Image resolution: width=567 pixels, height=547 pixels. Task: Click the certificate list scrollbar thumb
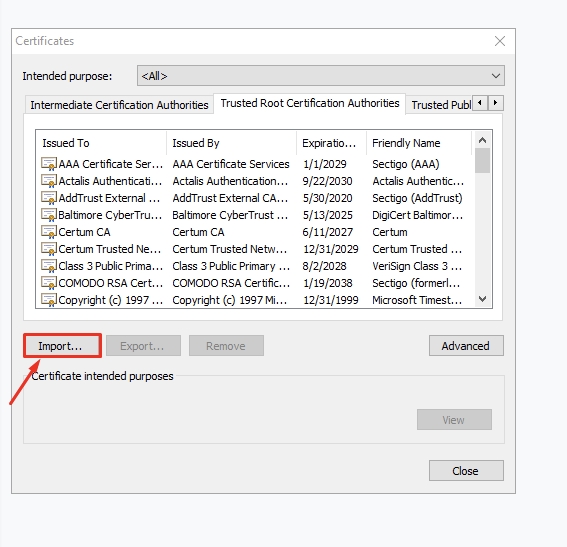[x=482, y=161]
